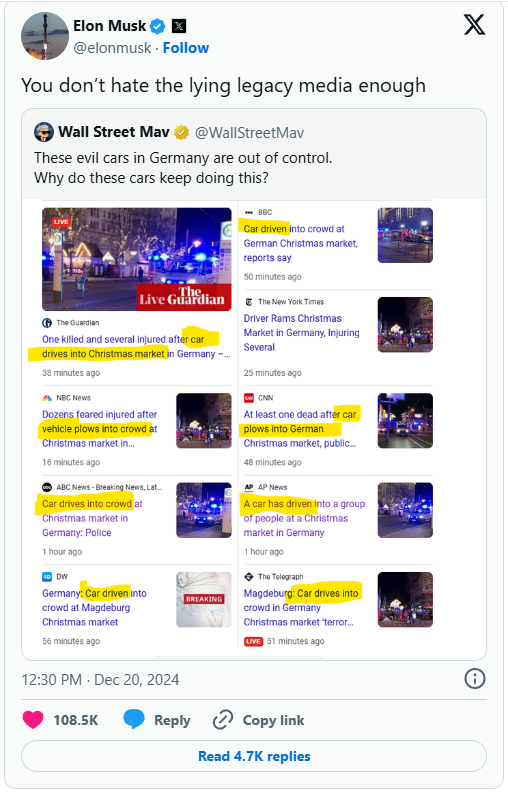Open the Telegraph Magdeburg headline

[x=301, y=607]
